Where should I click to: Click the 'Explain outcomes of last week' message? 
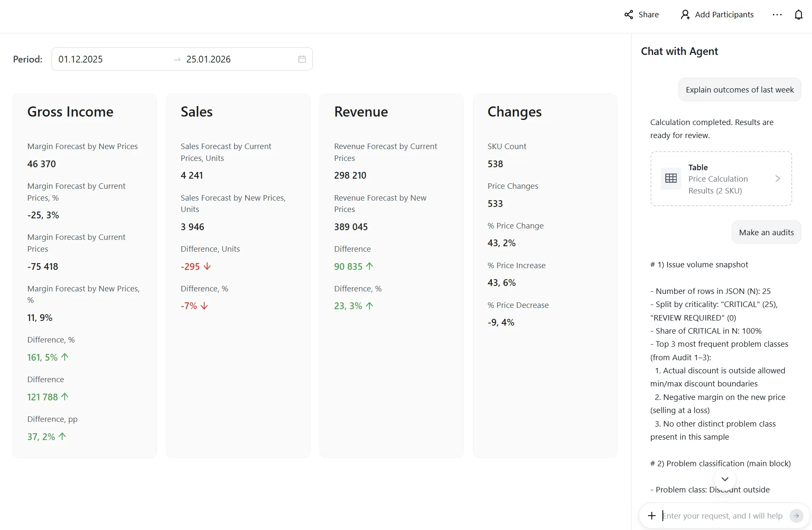click(x=739, y=90)
